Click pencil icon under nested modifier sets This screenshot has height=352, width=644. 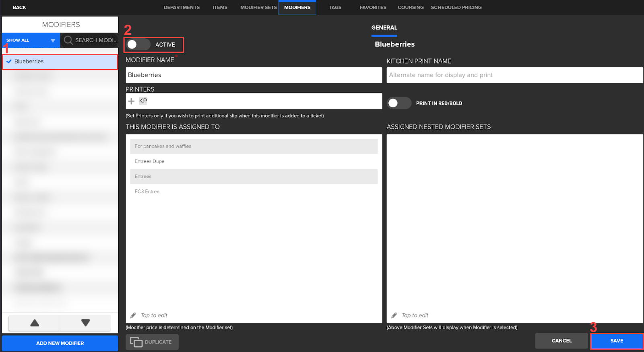pyautogui.click(x=394, y=315)
